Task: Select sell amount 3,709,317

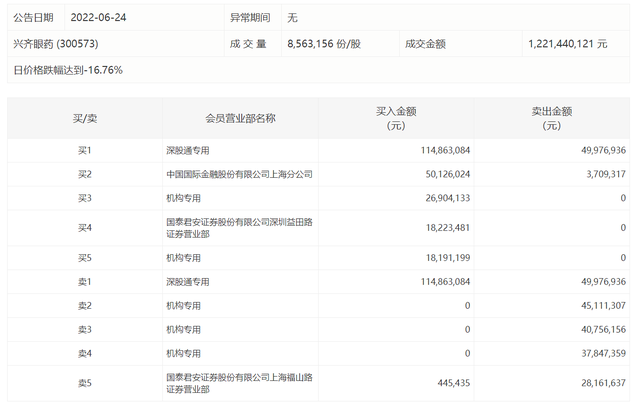Action: (606, 174)
